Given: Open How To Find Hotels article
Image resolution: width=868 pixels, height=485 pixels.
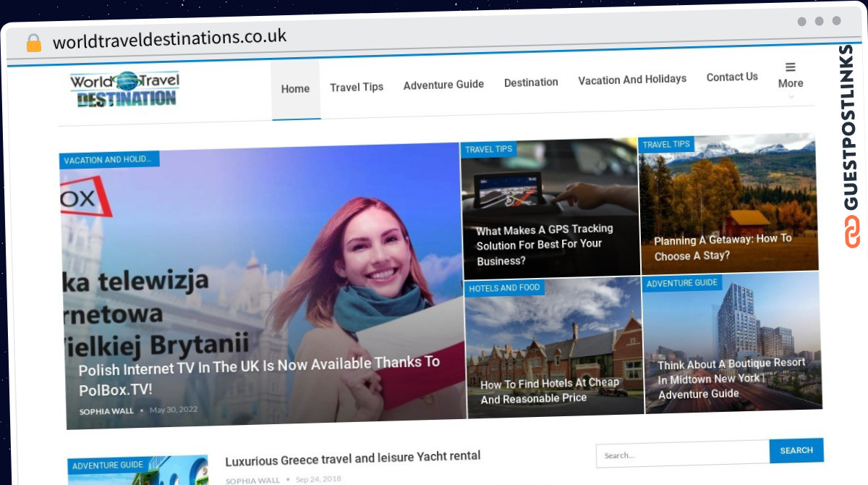Looking at the screenshot, I should (x=550, y=390).
